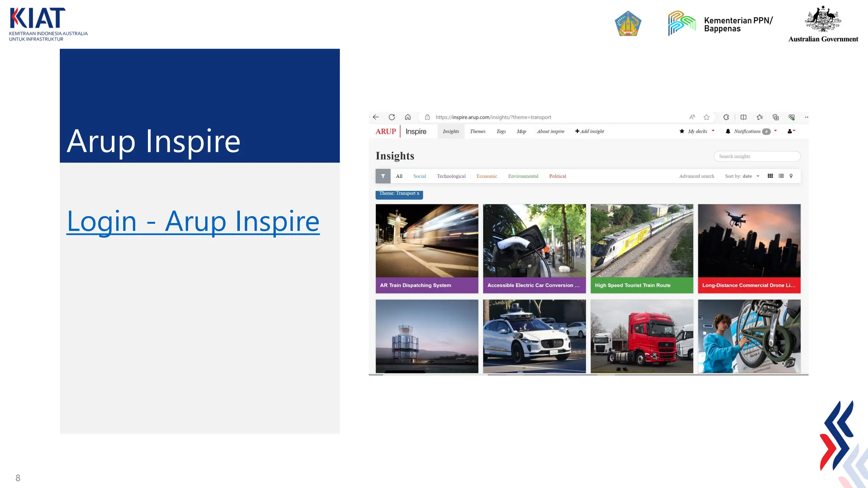Select the Environmental category filter
This screenshot has width=868, height=488.
523,176
